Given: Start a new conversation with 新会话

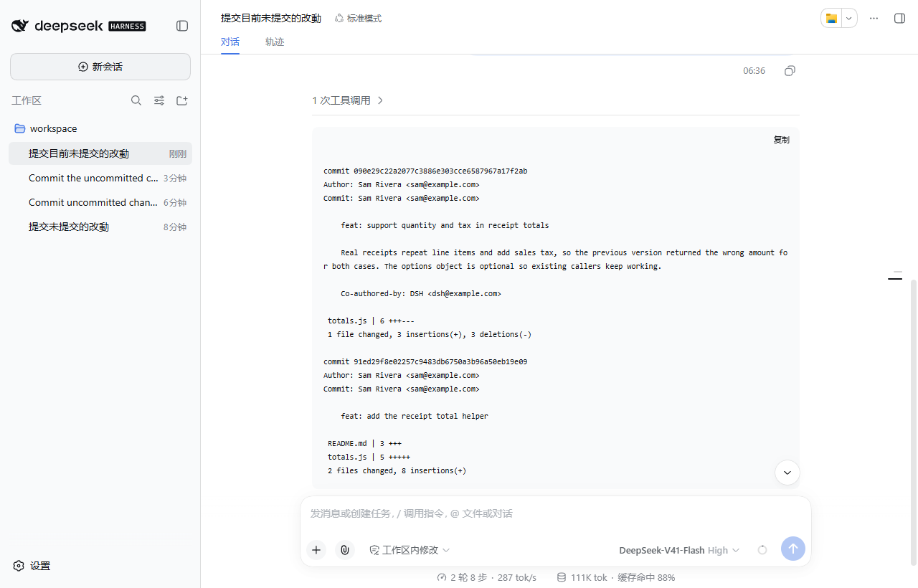Looking at the screenshot, I should point(100,67).
